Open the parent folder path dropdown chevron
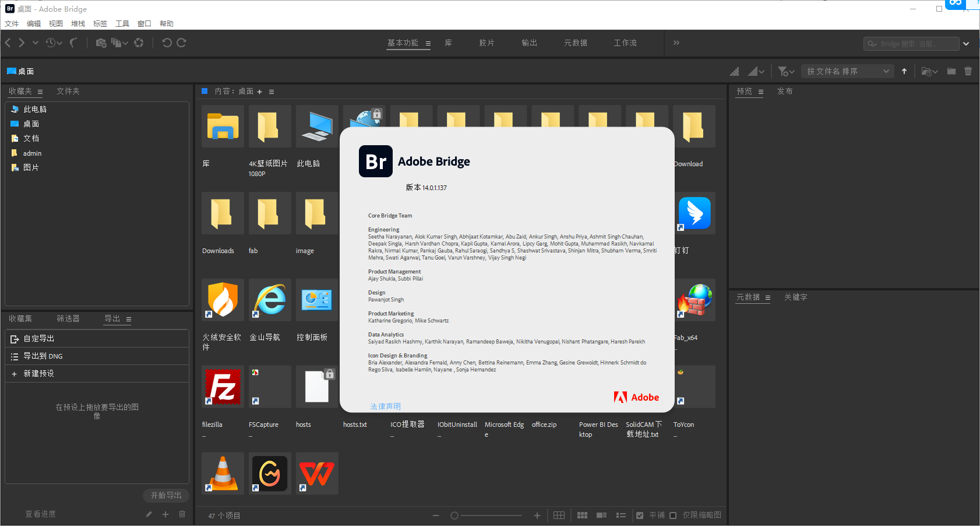Screen dimensions: 980x526 coord(36,43)
